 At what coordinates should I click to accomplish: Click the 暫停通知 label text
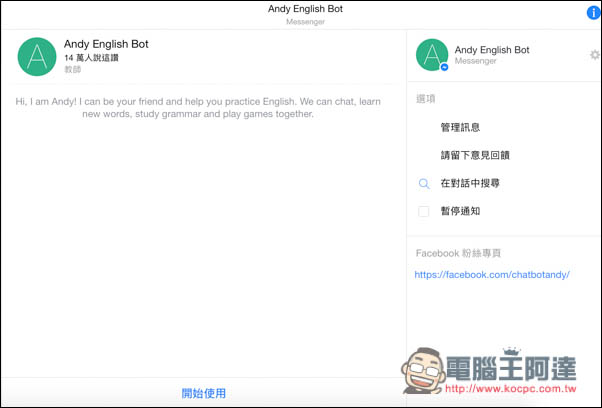pos(460,211)
